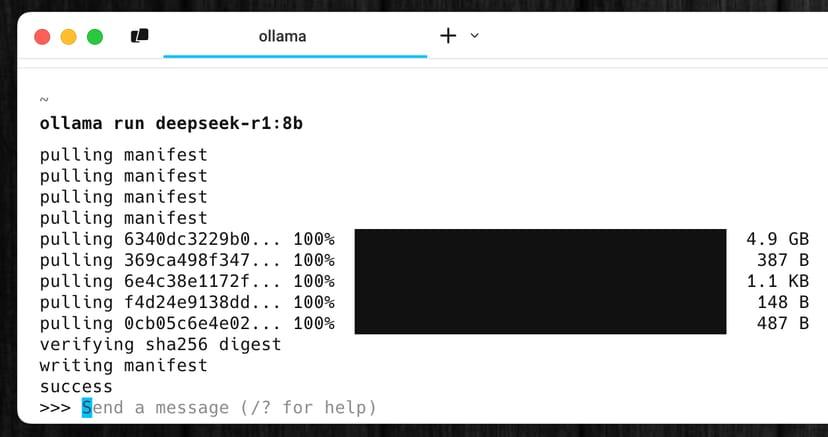Click progress bar for layer 0cb05c6e4e02
Screen dimensions: 828x437
click(x=540, y=323)
